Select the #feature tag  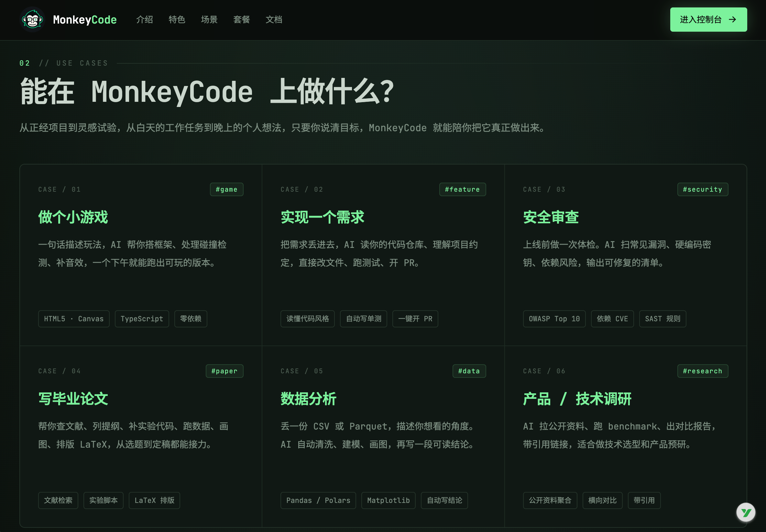coord(462,189)
